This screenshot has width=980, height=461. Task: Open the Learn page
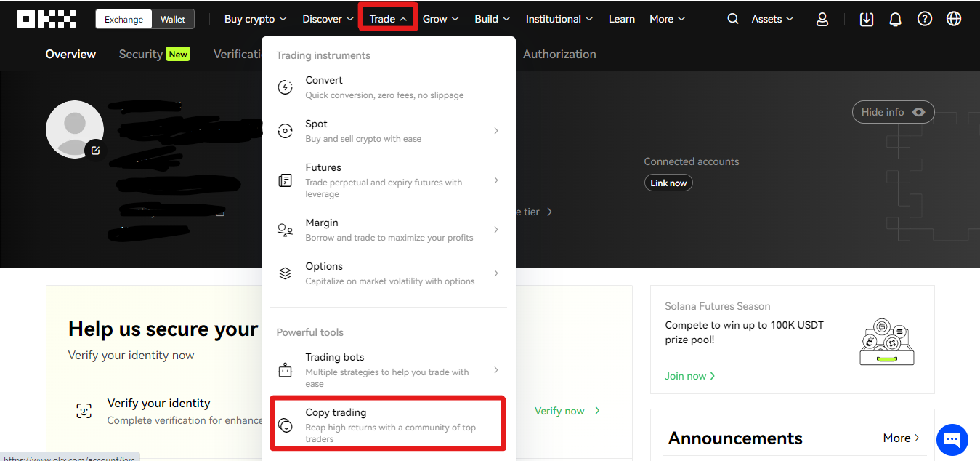pos(622,19)
